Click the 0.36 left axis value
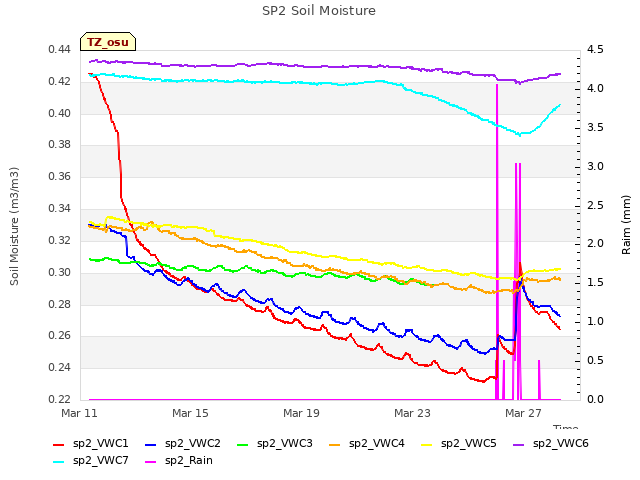This screenshot has width=640, height=480. [60, 176]
